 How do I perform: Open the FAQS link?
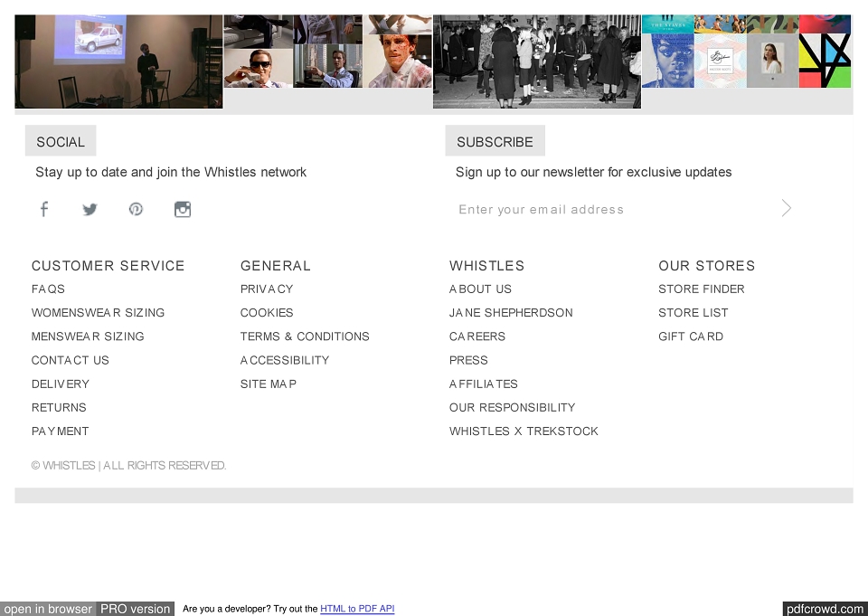point(48,289)
